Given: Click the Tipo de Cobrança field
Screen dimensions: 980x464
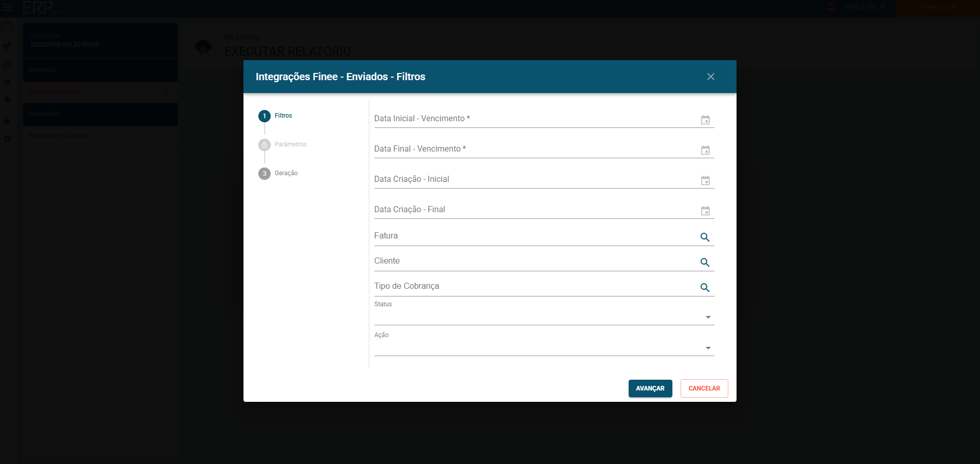Looking at the screenshot, I should [x=534, y=286].
